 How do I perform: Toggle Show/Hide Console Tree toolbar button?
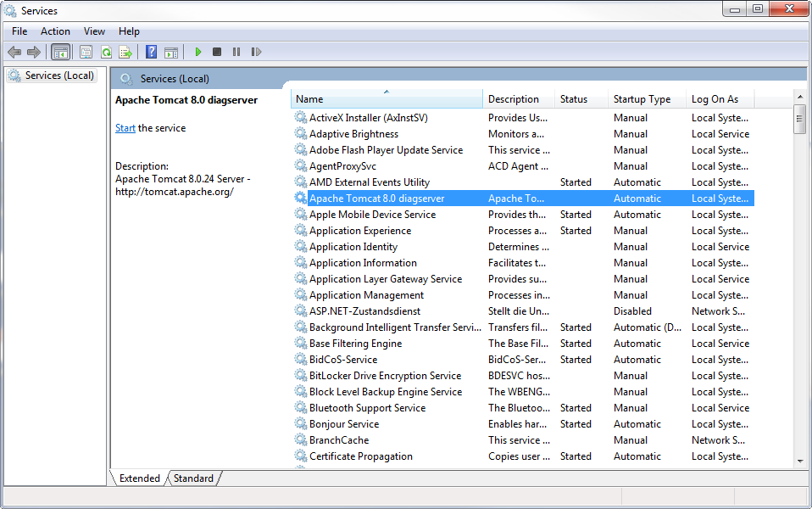point(60,52)
